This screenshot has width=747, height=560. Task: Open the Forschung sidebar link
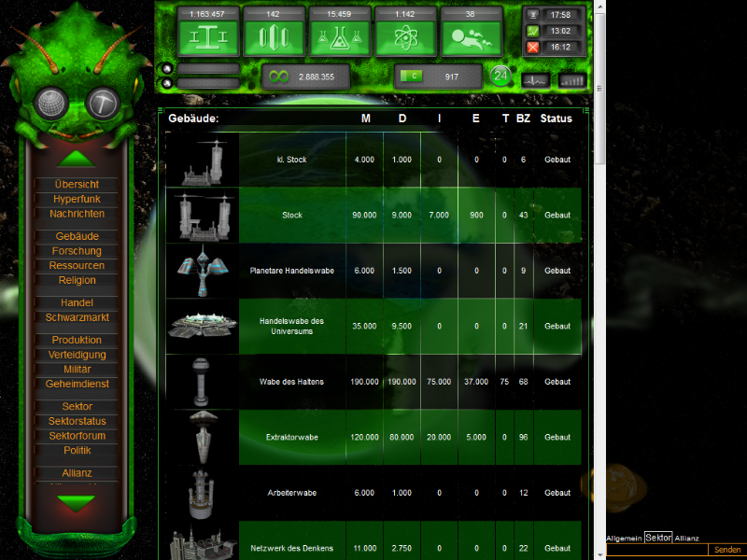click(x=75, y=250)
